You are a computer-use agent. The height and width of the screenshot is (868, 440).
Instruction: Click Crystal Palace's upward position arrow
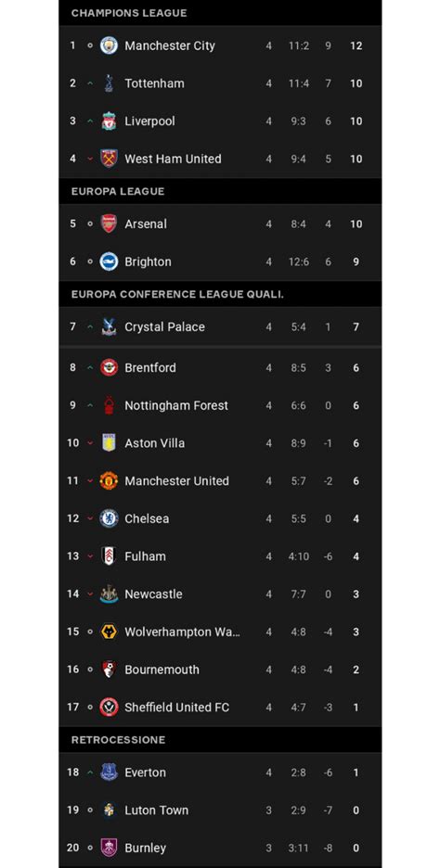click(x=90, y=326)
